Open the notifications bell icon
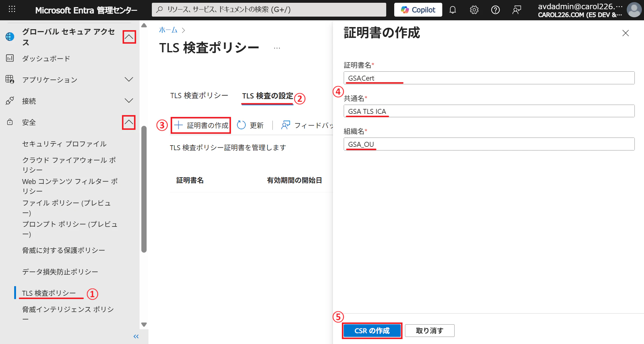This screenshot has height=344, width=644. point(452,10)
